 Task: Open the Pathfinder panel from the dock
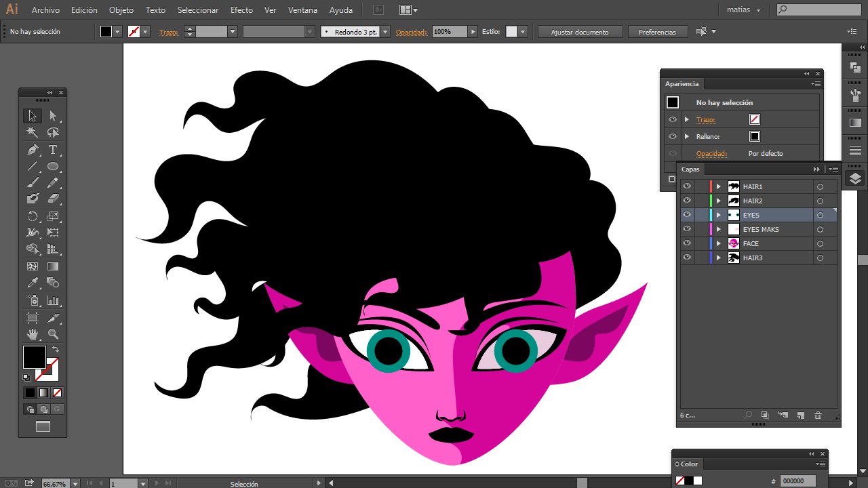coord(855,68)
